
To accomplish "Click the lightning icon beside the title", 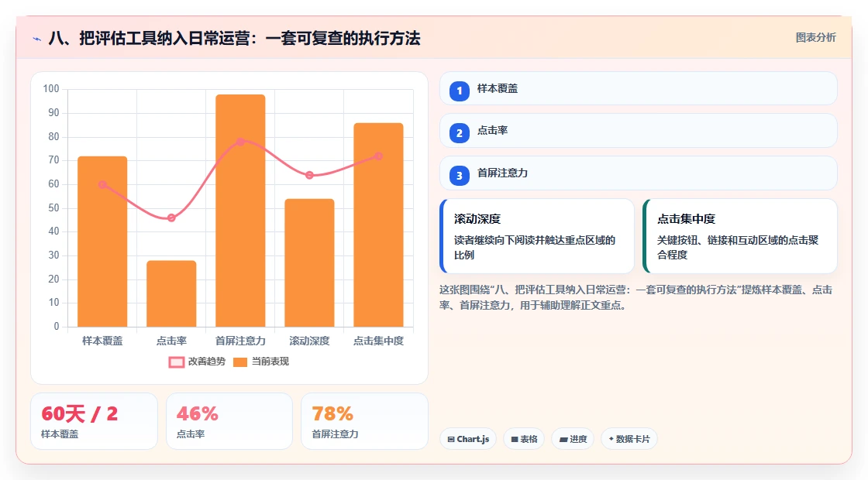I will [x=37, y=39].
